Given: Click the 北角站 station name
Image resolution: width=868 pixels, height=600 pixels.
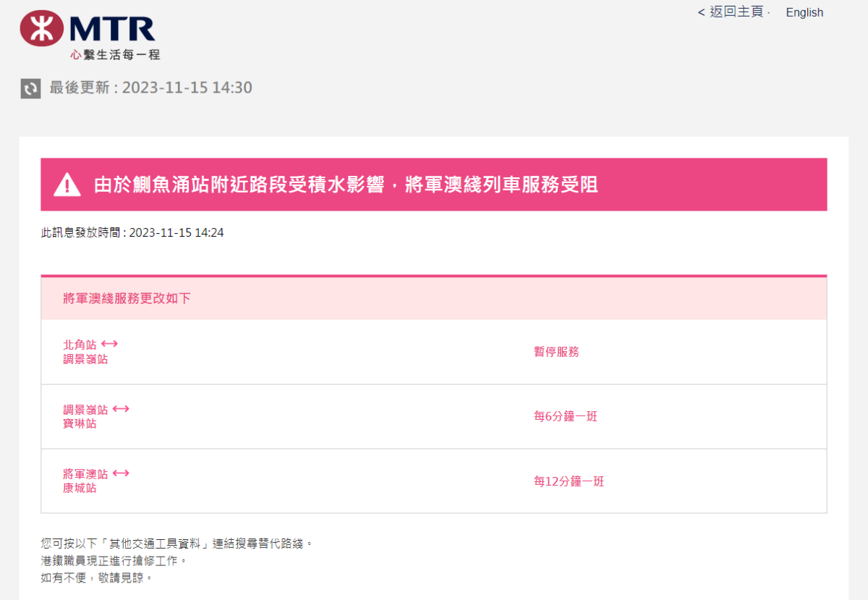Looking at the screenshot, I should (x=80, y=345).
